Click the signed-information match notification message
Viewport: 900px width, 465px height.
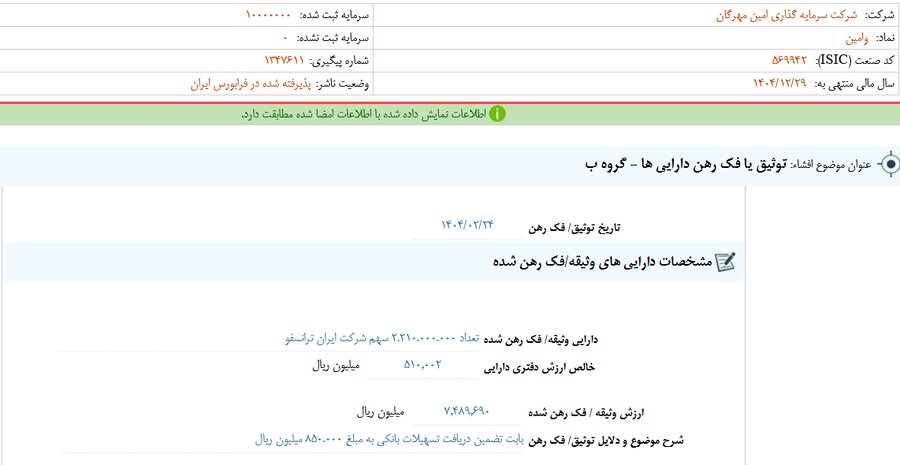pyautogui.click(x=363, y=114)
